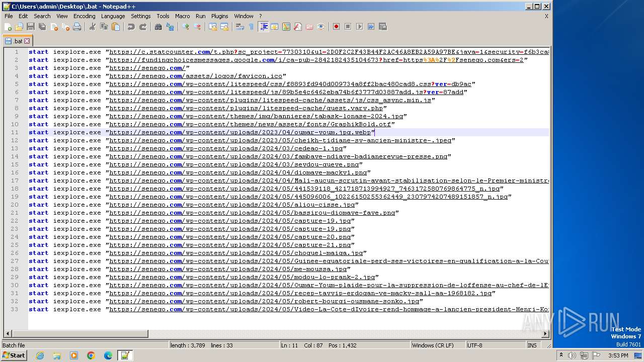644x362 pixels.
Task: Save the recorded macro icon
Action: [383, 27]
